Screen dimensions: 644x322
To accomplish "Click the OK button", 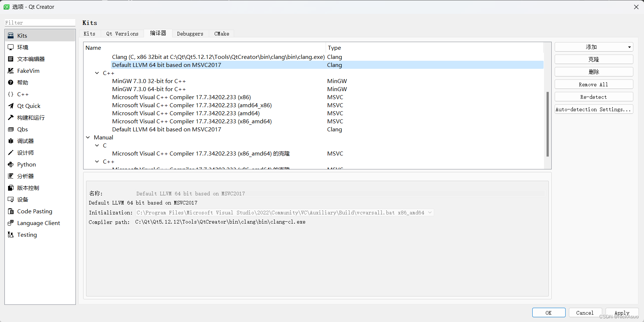I will click(x=549, y=312).
